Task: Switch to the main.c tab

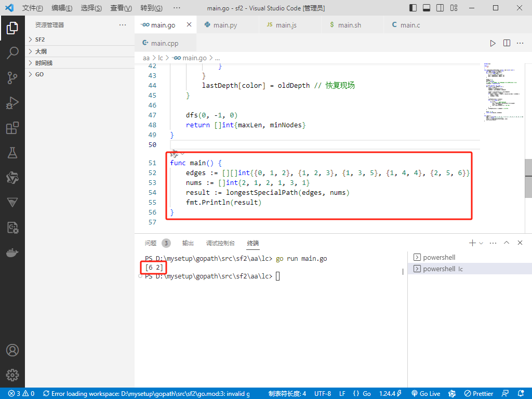Action: (x=415, y=25)
